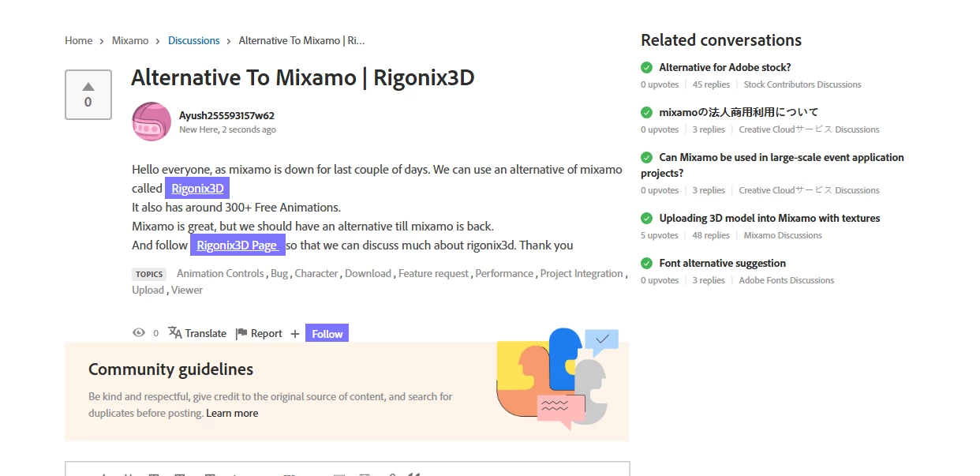Click the Related conversations heading

click(x=721, y=40)
